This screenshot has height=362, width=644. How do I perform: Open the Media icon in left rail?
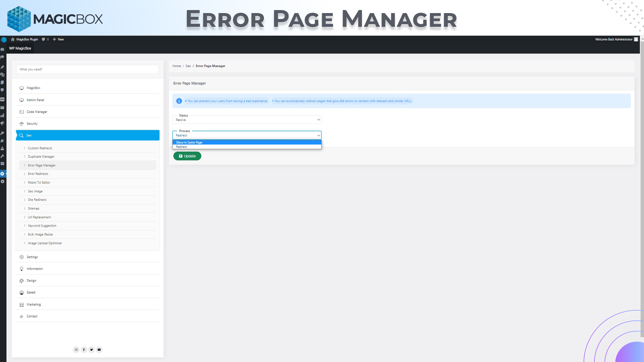point(2,75)
